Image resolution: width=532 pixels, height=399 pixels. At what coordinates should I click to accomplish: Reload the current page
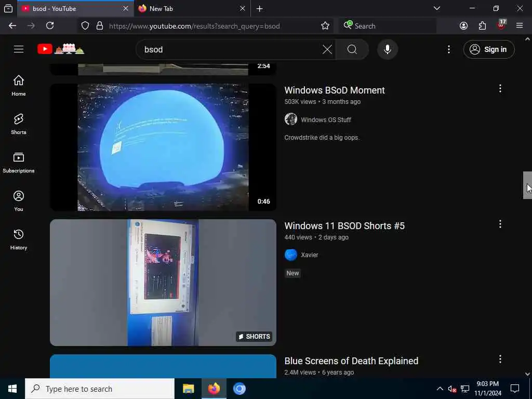50,26
